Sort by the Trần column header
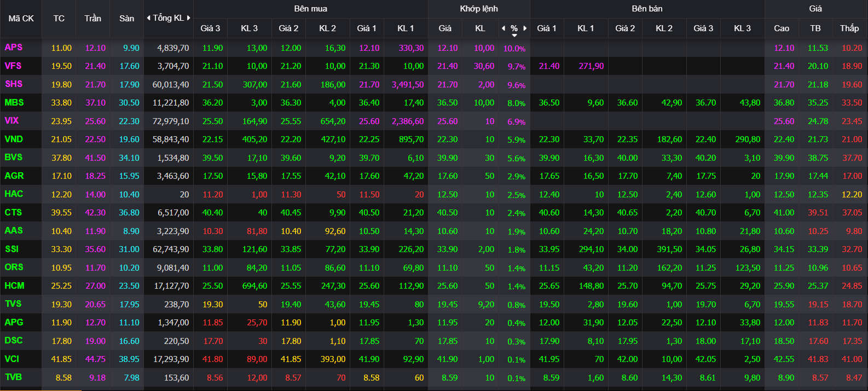This screenshot has width=868, height=391. point(93,19)
